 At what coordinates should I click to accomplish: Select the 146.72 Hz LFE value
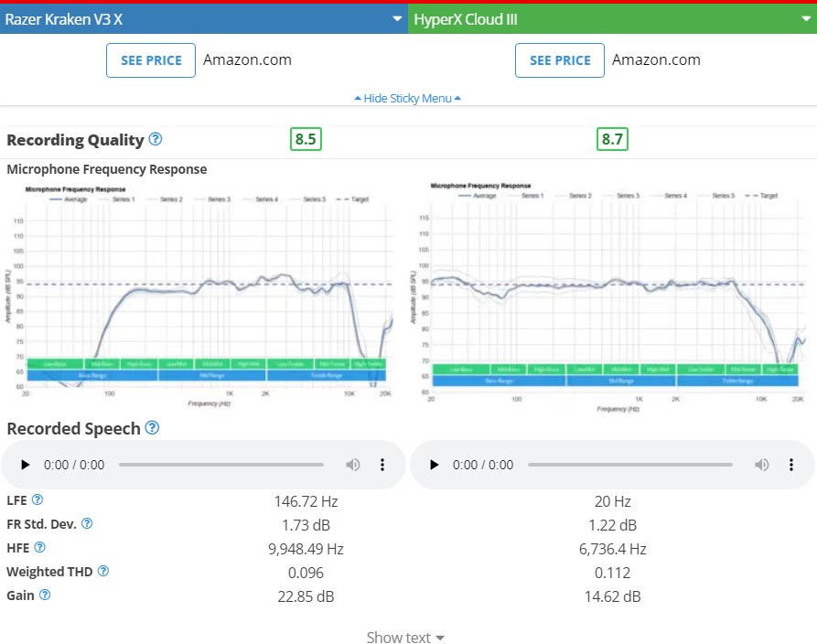tap(306, 501)
